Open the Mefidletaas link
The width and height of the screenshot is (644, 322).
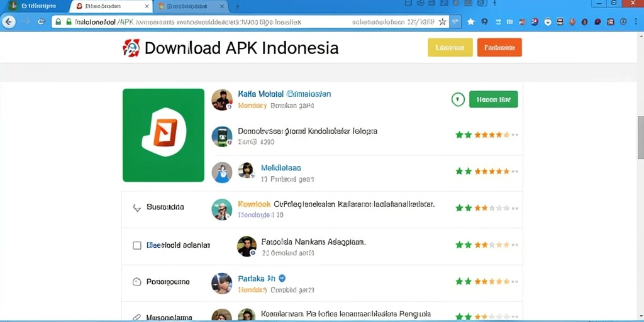tap(281, 168)
